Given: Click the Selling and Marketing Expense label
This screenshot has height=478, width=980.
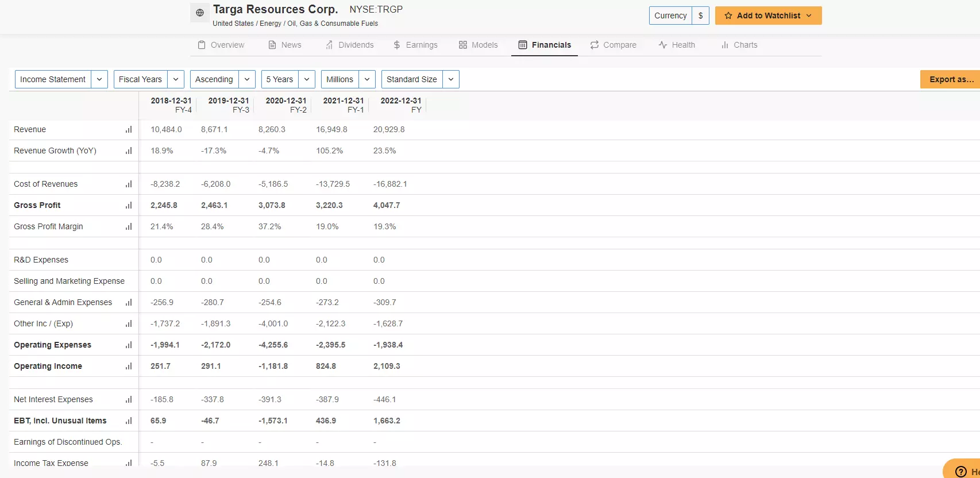Looking at the screenshot, I should pyautogui.click(x=69, y=282).
